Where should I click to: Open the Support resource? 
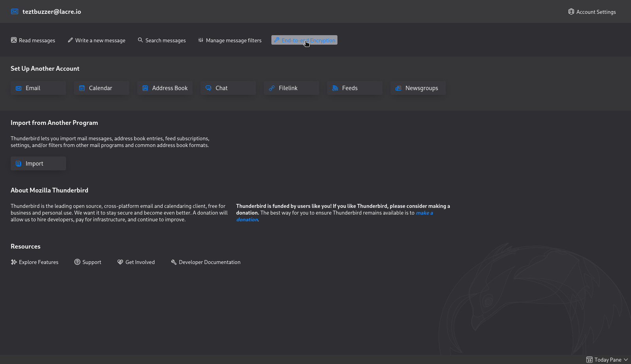pyautogui.click(x=88, y=262)
